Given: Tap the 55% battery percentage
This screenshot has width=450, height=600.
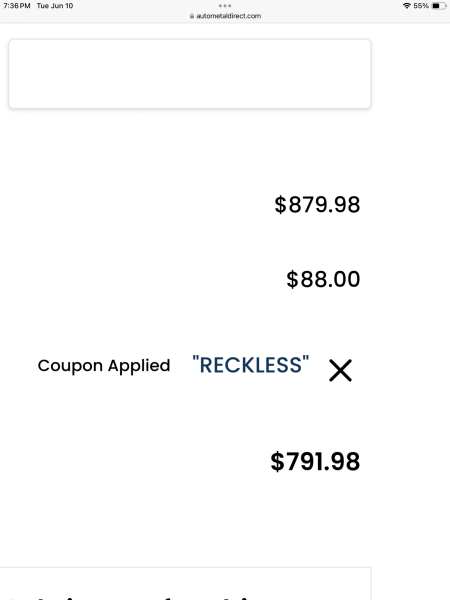Looking at the screenshot, I should (x=421, y=6).
